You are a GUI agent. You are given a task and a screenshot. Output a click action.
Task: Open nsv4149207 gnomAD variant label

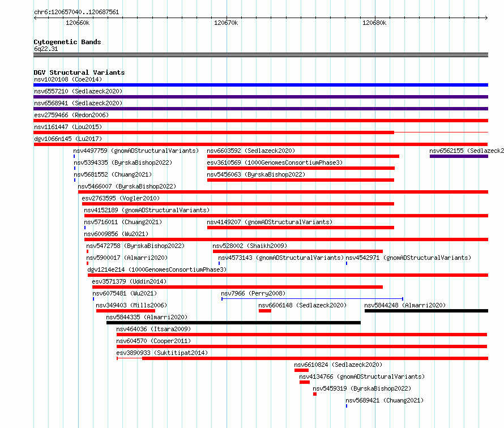(x=270, y=222)
